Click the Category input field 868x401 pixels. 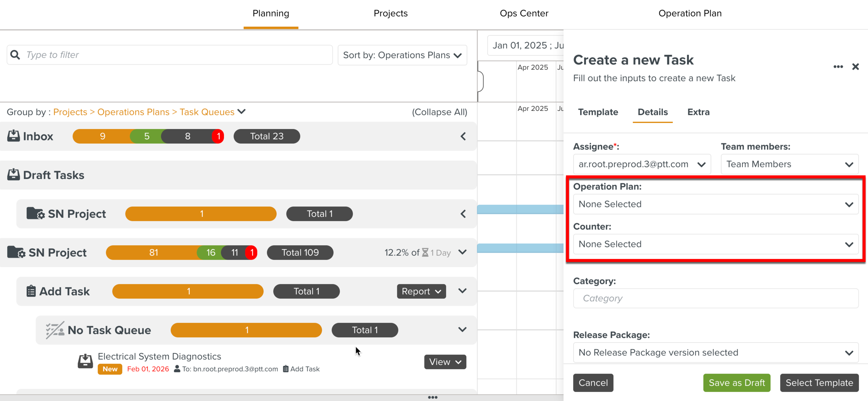point(716,298)
